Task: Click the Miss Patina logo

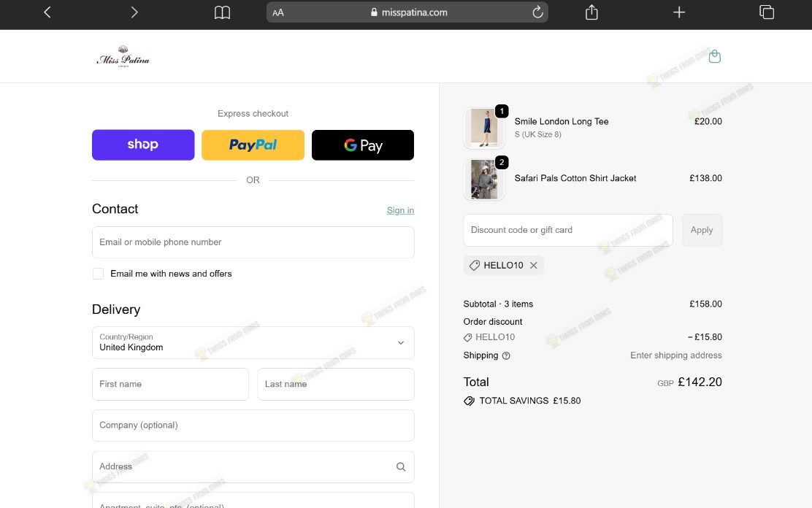Action: pos(123,56)
